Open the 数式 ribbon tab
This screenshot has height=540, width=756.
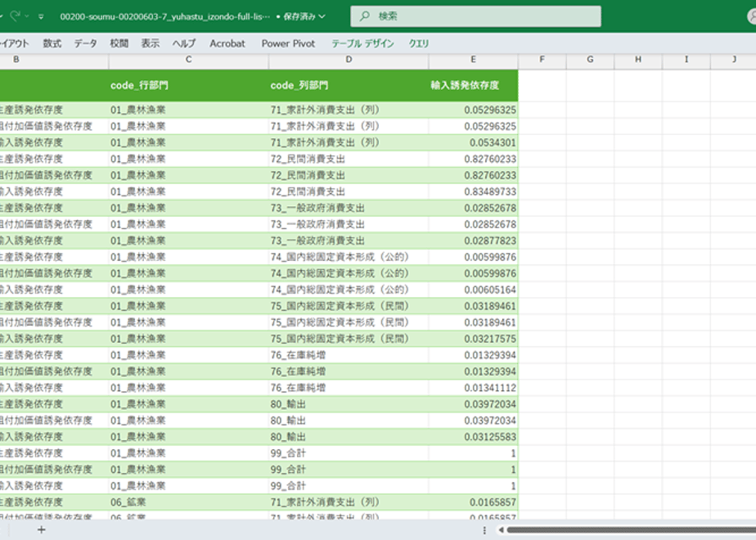(x=52, y=43)
